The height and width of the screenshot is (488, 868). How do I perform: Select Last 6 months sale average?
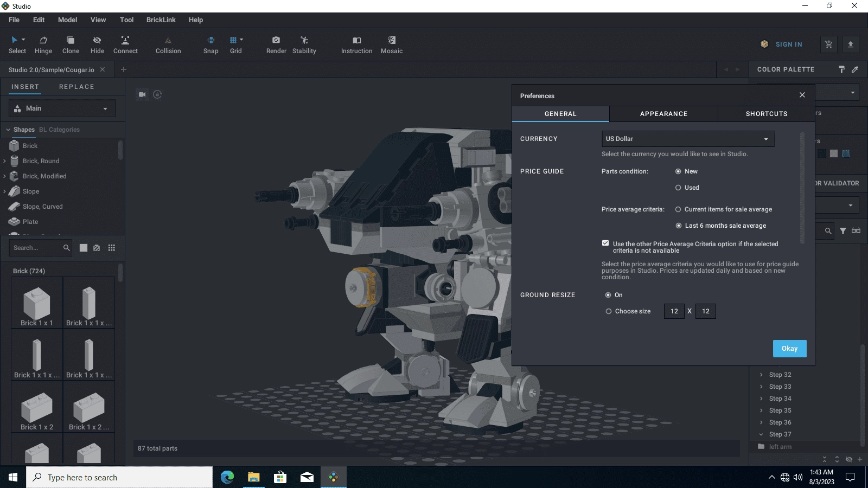pos(678,226)
